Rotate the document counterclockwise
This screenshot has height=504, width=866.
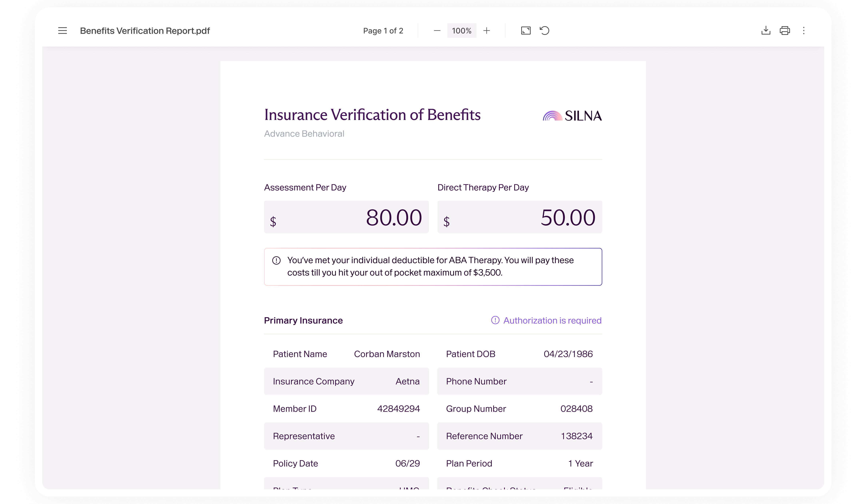545,31
